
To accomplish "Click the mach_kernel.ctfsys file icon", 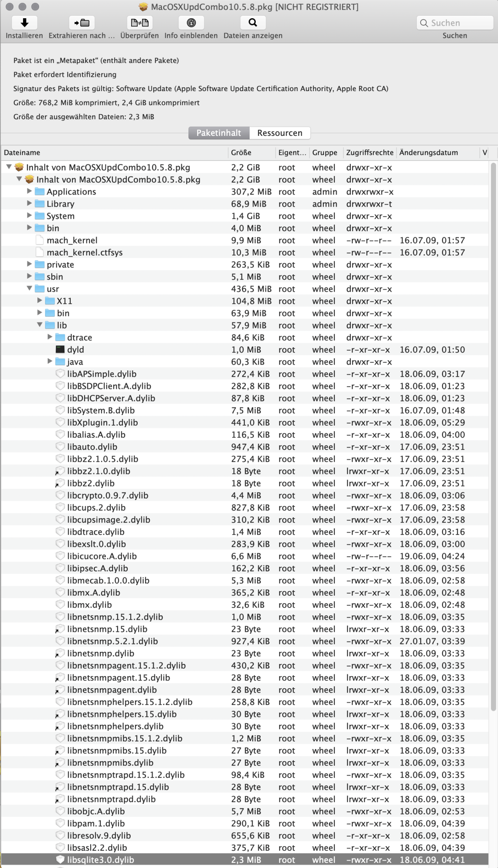I will (x=40, y=252).
